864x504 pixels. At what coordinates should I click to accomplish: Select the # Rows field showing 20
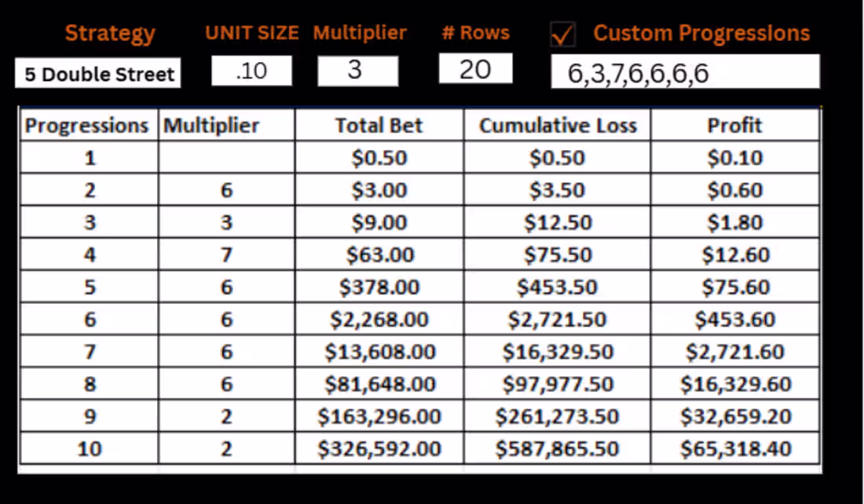[475, 69]
